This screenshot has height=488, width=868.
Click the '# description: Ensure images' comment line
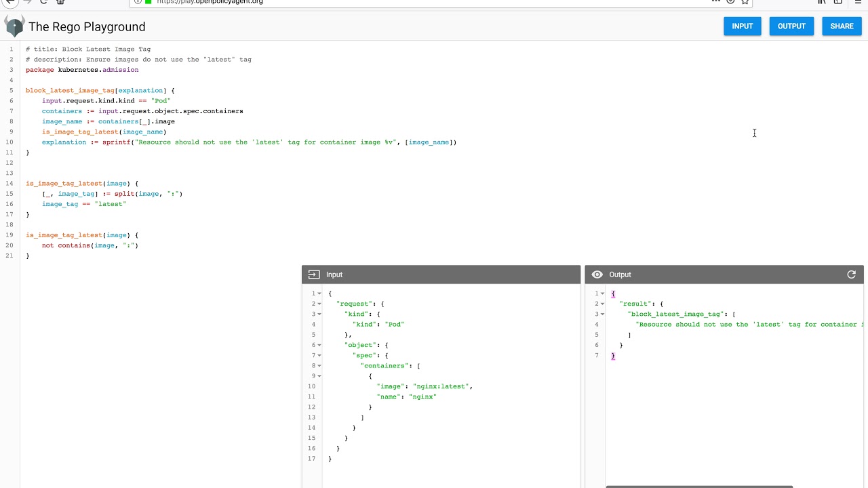click(x=138, y=60)
